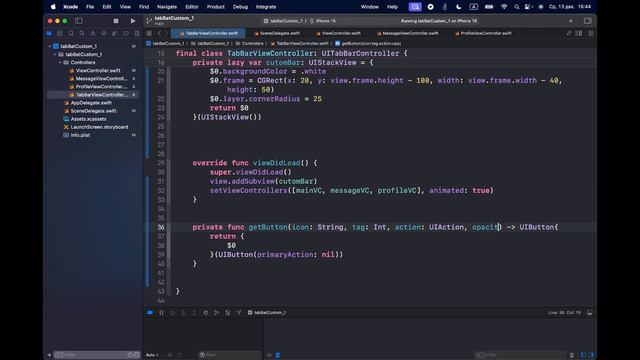Open the related items grid icon in the editor
The height and width of the screenshot is (360, 640).
[149, 33]
